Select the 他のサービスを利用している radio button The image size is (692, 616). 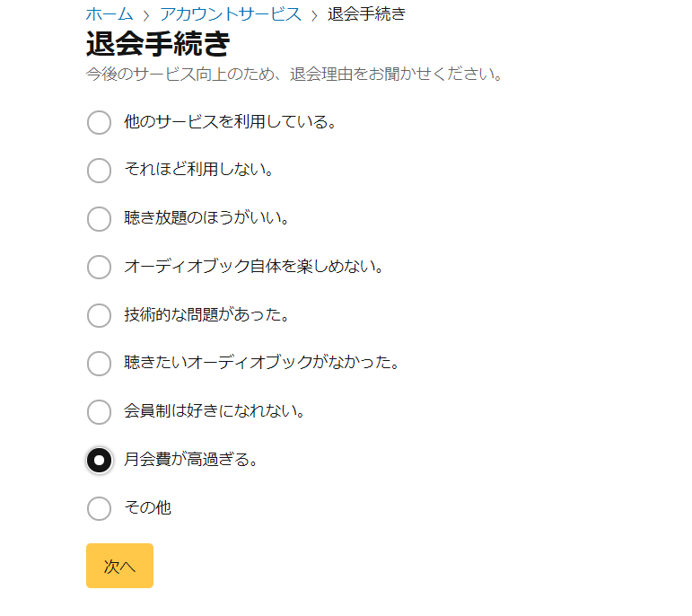click(x=99, y=122)
